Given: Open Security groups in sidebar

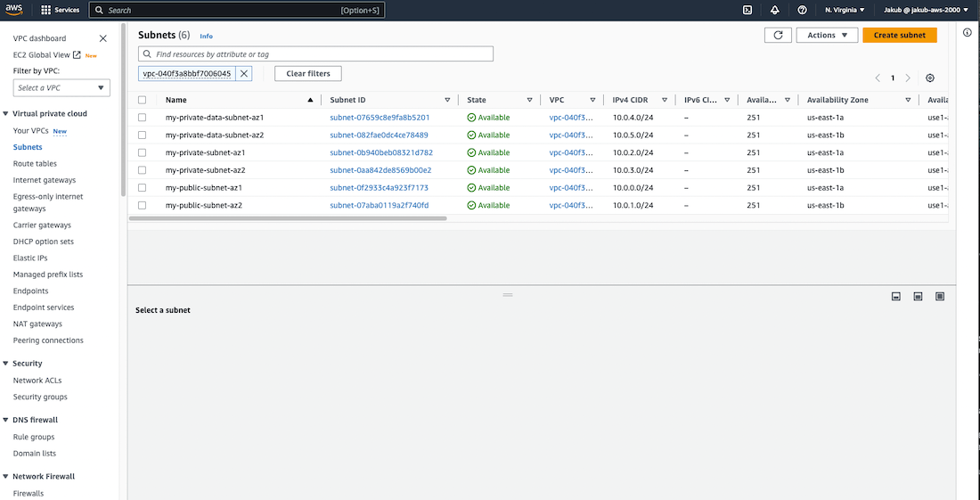Looking at the screenshot, I should coord(40,397).
